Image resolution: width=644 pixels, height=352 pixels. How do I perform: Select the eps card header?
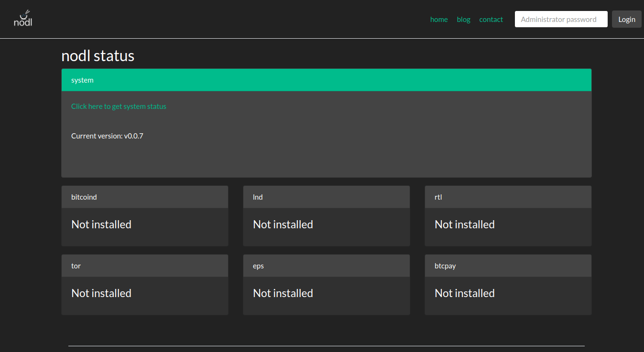[x=326, y=266]
